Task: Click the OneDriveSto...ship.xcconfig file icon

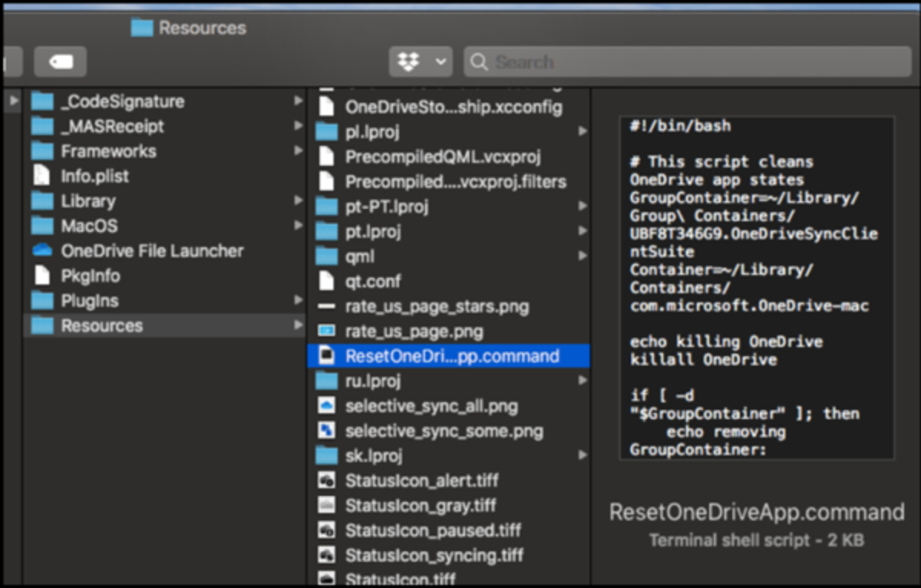Action: (x=327, y=107)
